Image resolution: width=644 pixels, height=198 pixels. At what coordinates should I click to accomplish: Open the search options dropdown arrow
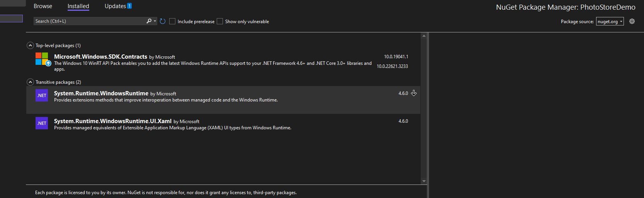(155, 21)
